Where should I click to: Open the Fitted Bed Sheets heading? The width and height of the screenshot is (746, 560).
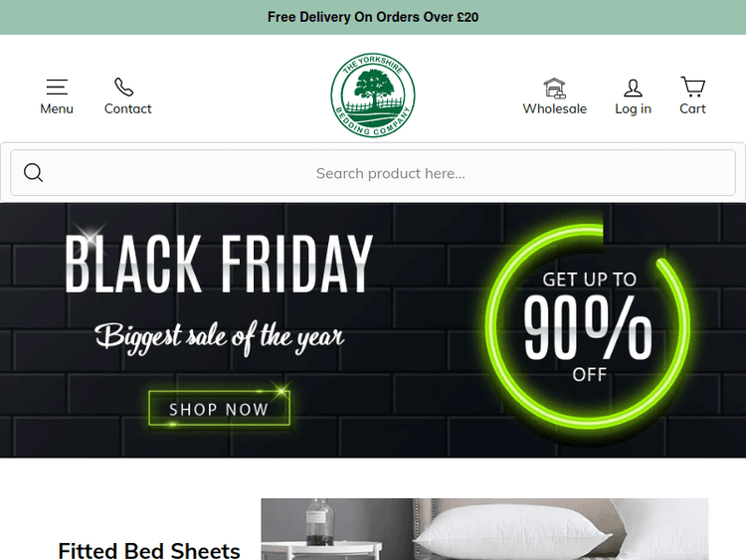tap(149, 550)
